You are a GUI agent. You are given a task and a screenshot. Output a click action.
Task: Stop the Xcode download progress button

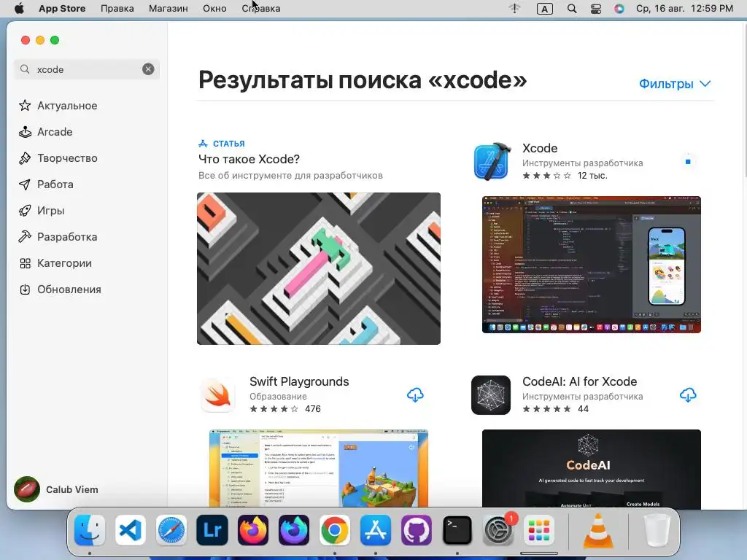[687, 161]
